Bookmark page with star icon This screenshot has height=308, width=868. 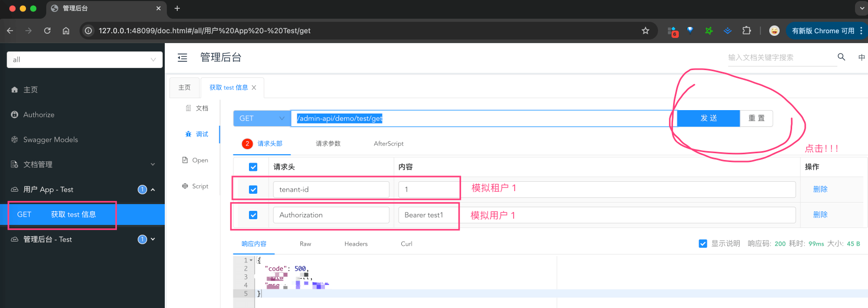pos(645,31)
